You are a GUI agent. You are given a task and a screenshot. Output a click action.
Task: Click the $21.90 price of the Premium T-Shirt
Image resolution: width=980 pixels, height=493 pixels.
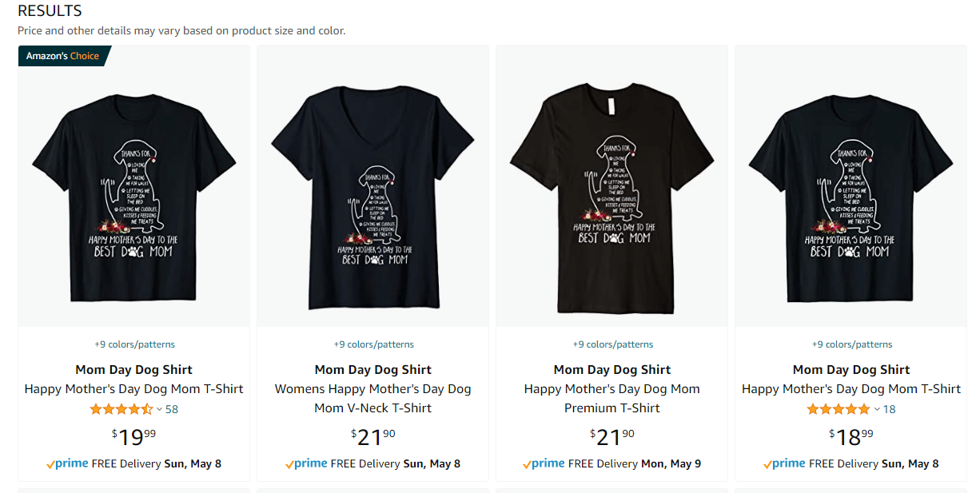pyautogui.click(x=612, y=436)
